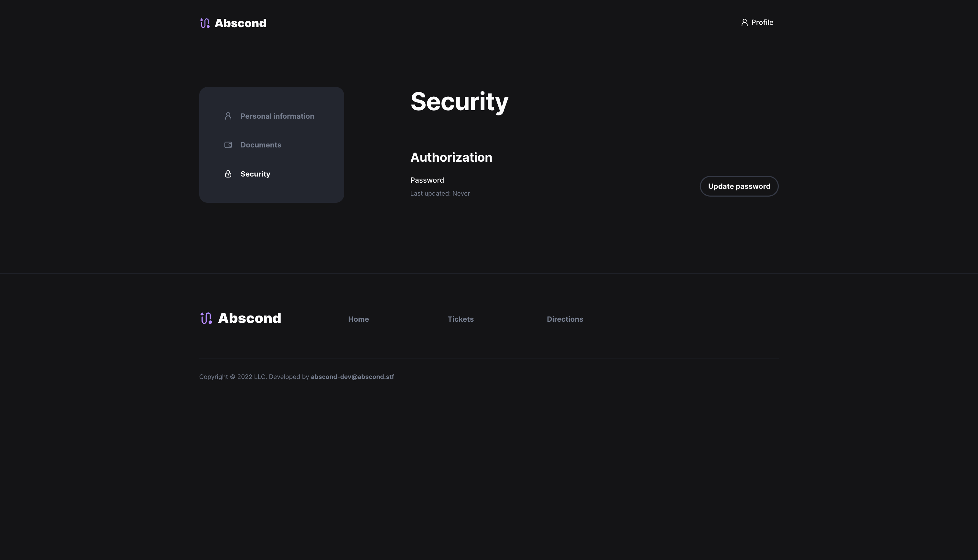Open Personal information from the sidebar
The image size is (978, 560).
coord(277,116)
